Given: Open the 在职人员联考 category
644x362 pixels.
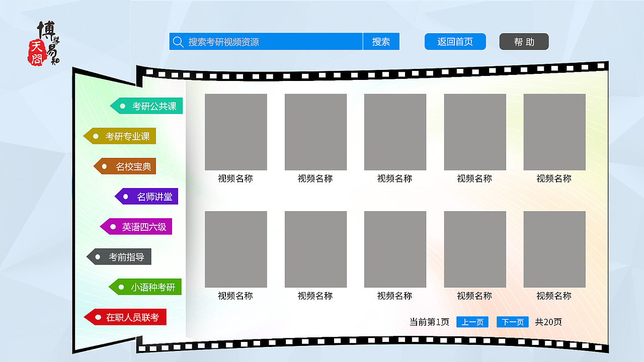Looking at the screenshot, I should point(125,317).
